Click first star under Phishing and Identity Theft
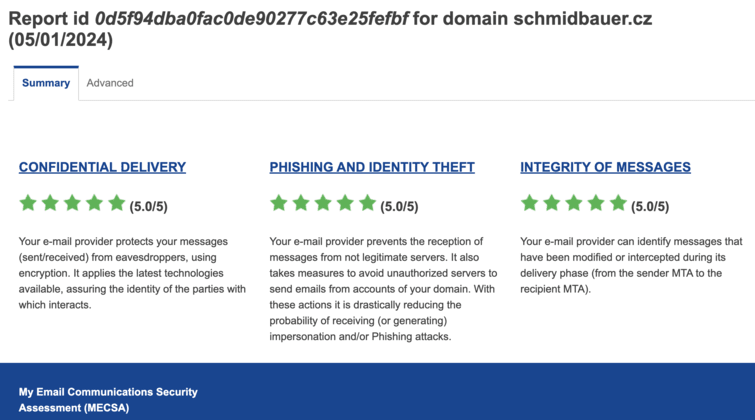755x420 pixels. [279, 203]
